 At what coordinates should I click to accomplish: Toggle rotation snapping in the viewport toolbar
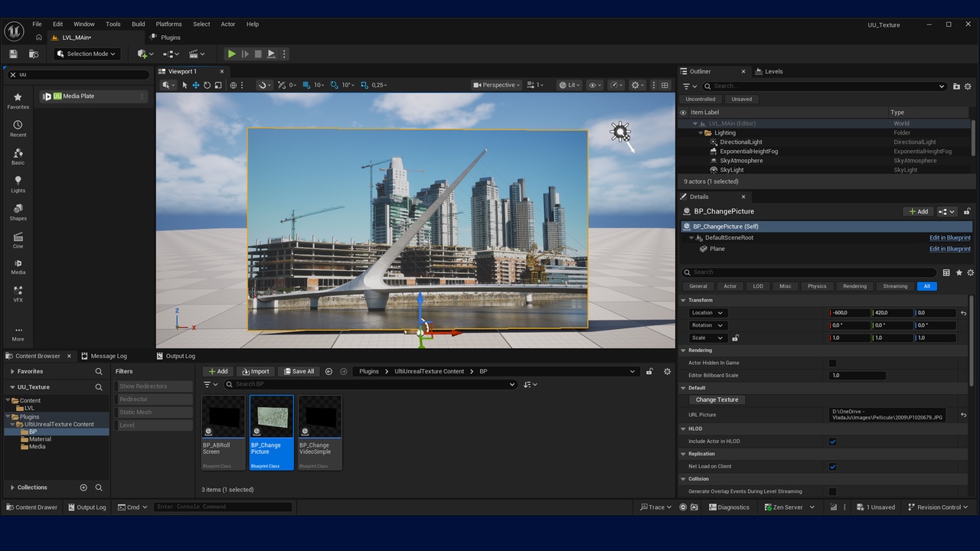point(334,85)
